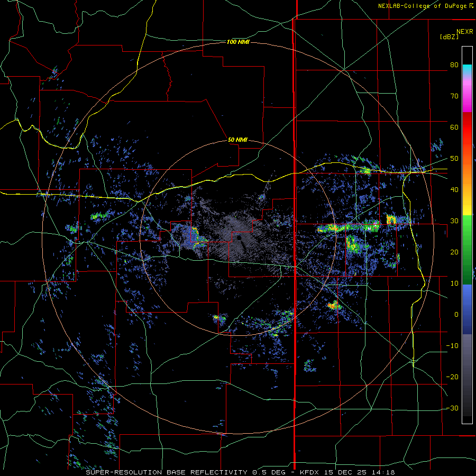This screenshot has width=476, height=476.
Task: Click the NEXLAB-College of DuPage label
Action: tap(422, 6)
